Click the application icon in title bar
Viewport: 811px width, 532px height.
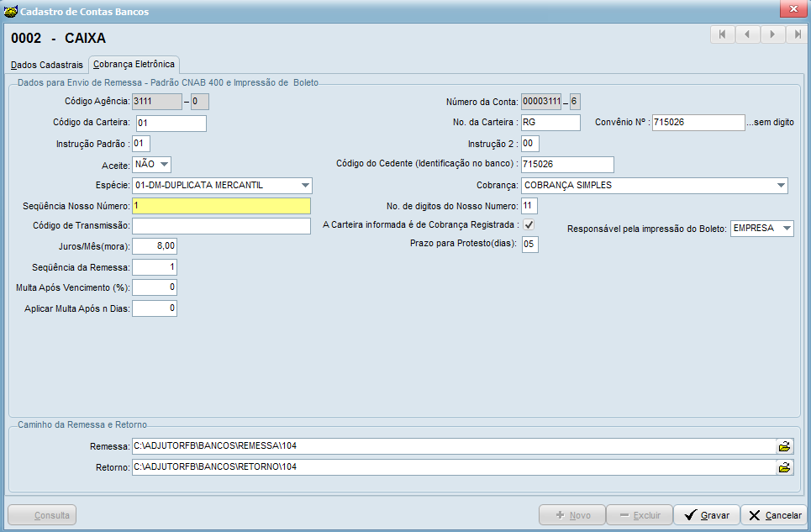click(10, 11)
